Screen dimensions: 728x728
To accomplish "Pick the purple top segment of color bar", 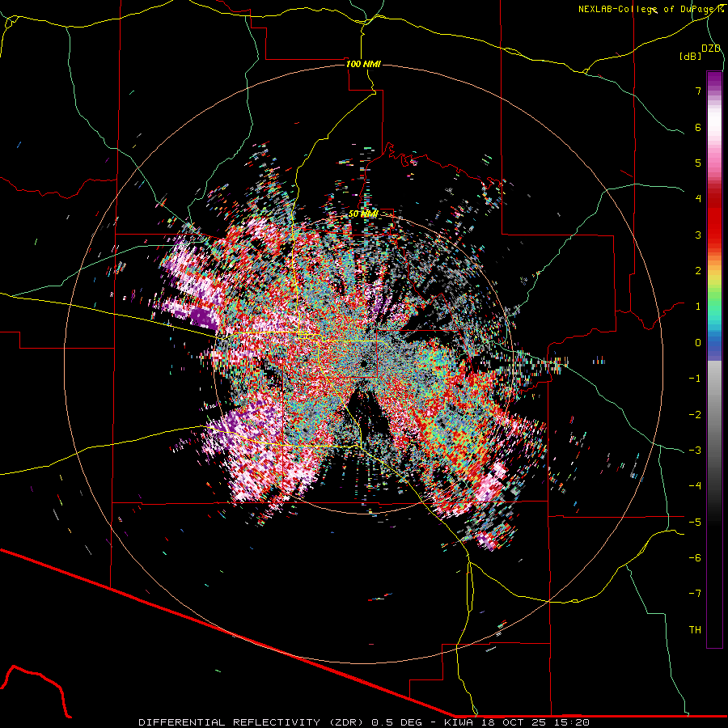I will click(714, 80).
